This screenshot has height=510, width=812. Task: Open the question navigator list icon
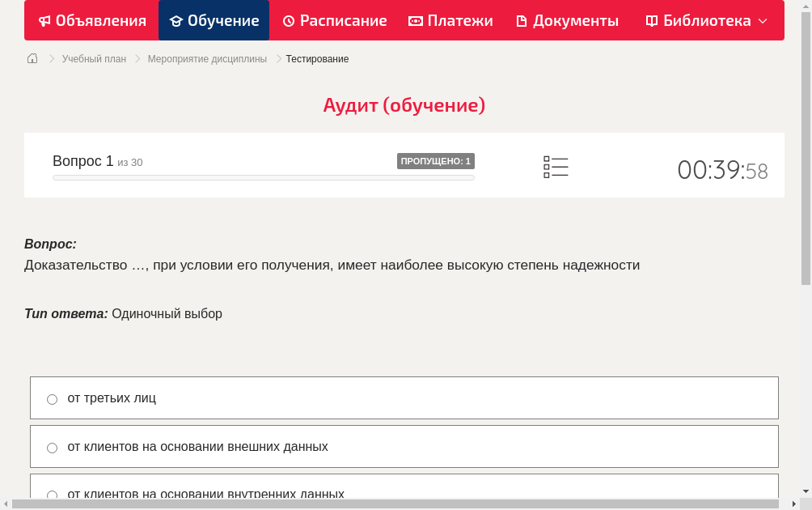pos(556,167)
